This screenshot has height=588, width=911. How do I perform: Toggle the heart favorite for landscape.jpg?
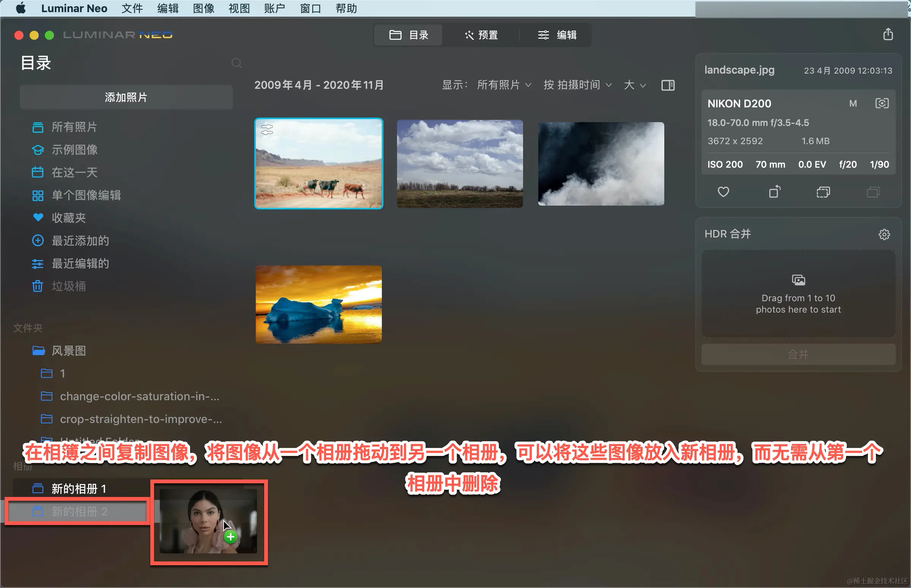pyautogui.click(x=723, y=192)
